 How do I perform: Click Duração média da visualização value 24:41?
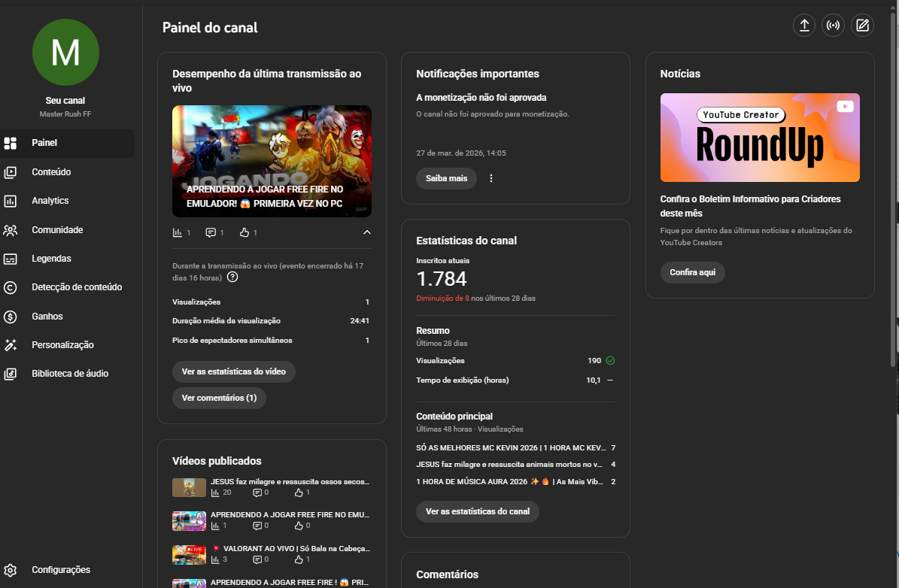tap(360, 321)
